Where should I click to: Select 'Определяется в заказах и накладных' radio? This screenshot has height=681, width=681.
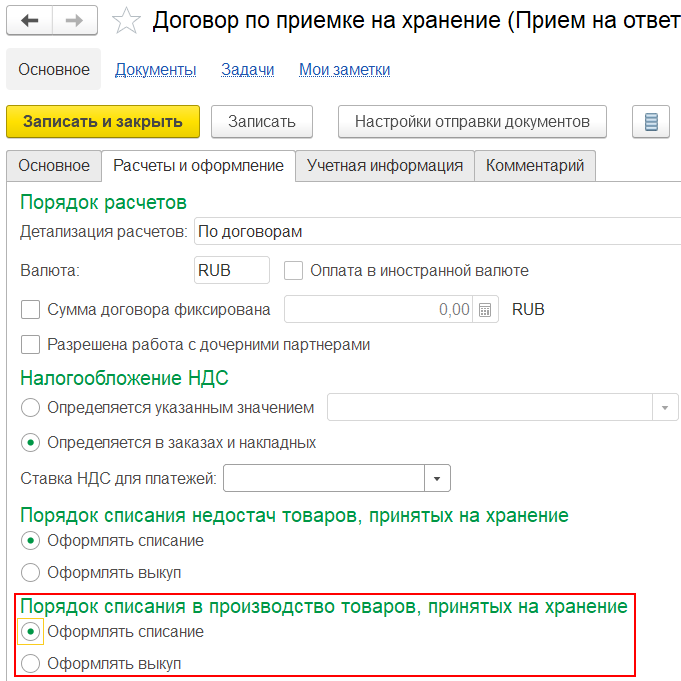(31, 442)
